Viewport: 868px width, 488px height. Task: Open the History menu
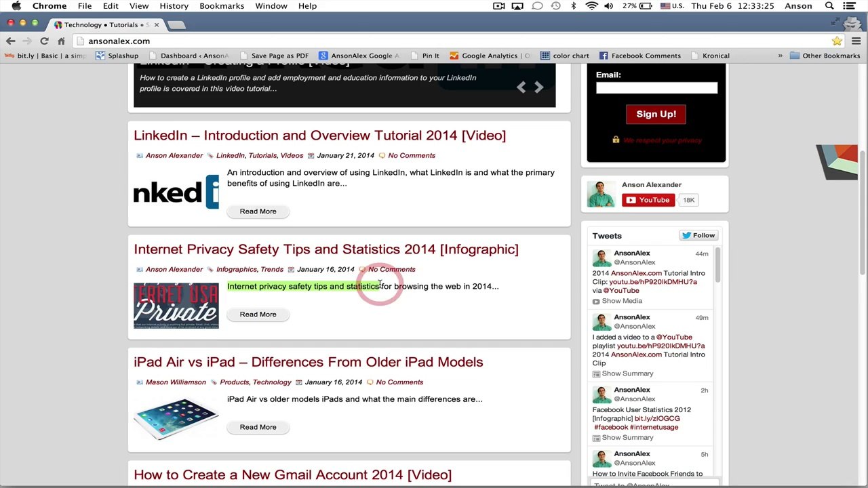pos(174,6)
